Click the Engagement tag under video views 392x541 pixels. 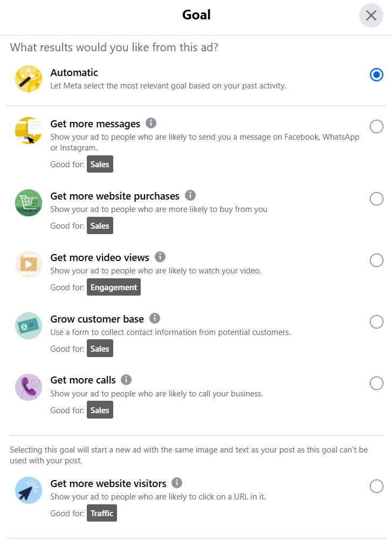[114, 287]
